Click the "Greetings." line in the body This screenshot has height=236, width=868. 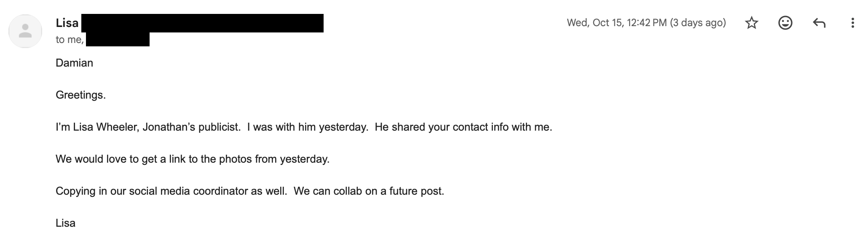pyautogui.click(x=80, y=95)
